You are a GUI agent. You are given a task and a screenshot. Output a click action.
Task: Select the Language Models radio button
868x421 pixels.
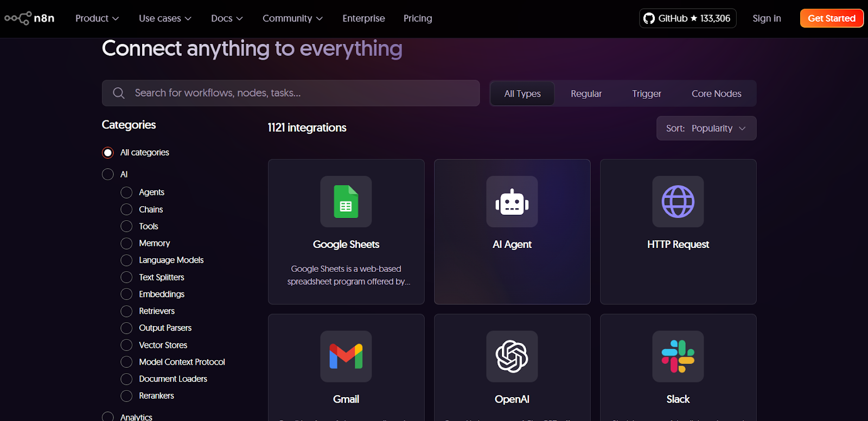126,260
